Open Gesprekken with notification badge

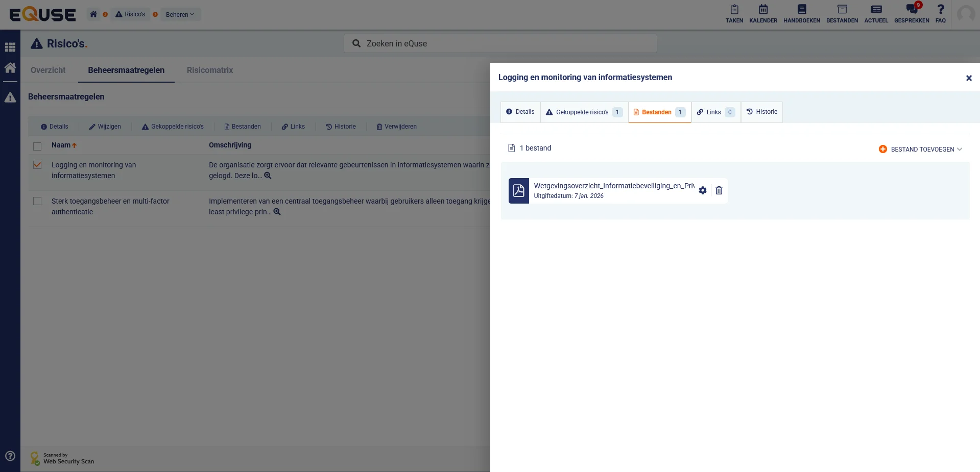(911, 14)
